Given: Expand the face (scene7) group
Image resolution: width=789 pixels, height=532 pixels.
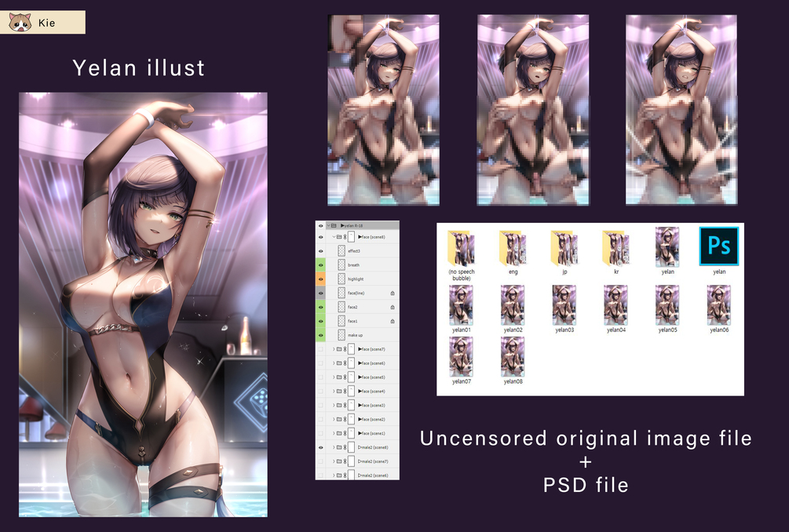Looking at the screenshot, I should coord(334,349).
